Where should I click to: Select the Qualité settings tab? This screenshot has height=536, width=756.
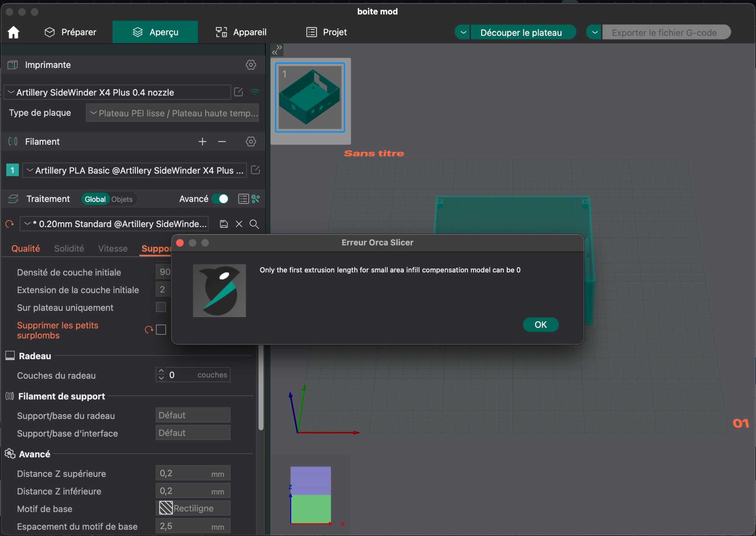25,248
